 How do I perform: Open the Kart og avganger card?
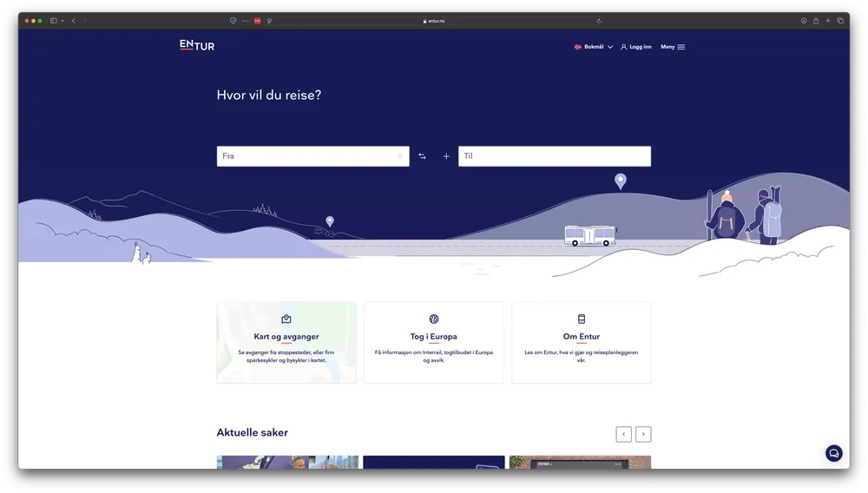coord(286,342)
